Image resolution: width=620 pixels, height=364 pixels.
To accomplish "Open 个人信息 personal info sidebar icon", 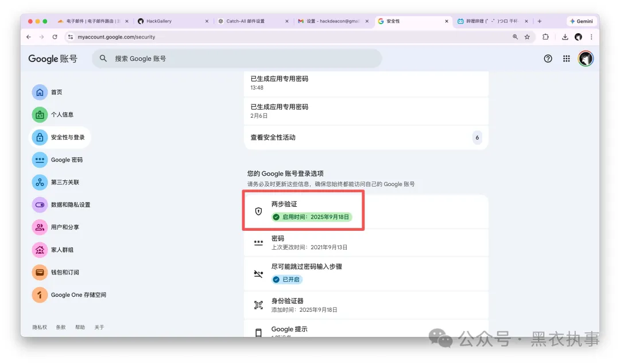I will click(x=40, y=115).
